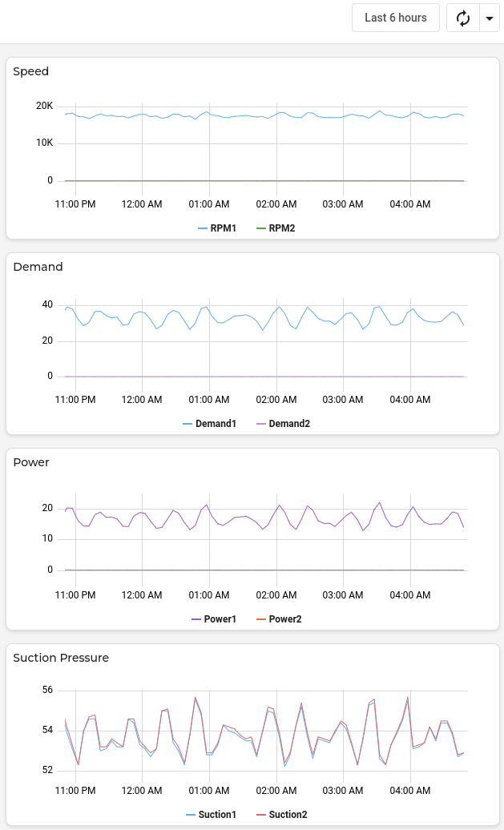Toggle Power1 series in Power legend
Viewport: 504px width, 830px height.
(x=214, y=618)
